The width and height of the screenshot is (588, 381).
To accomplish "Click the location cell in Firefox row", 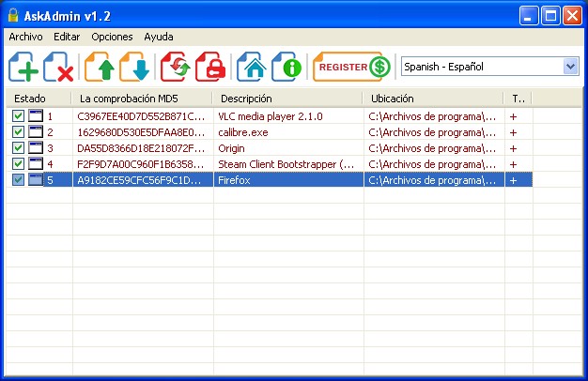I will pyautogui.click(x=432, y=180).
